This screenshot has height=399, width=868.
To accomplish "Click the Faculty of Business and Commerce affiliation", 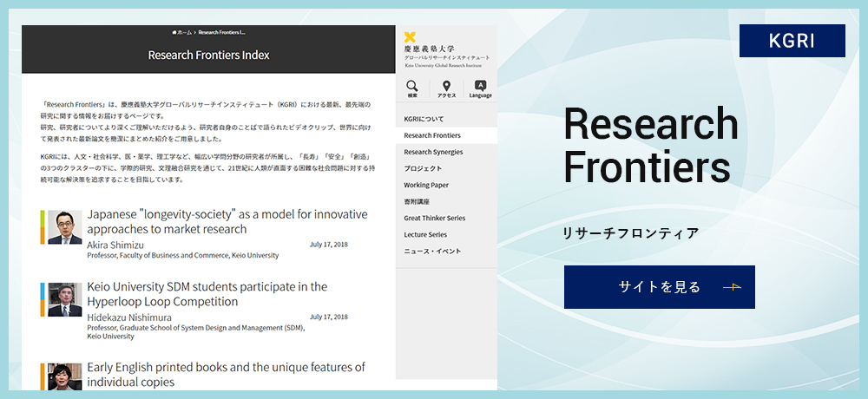I will [182, 255].
